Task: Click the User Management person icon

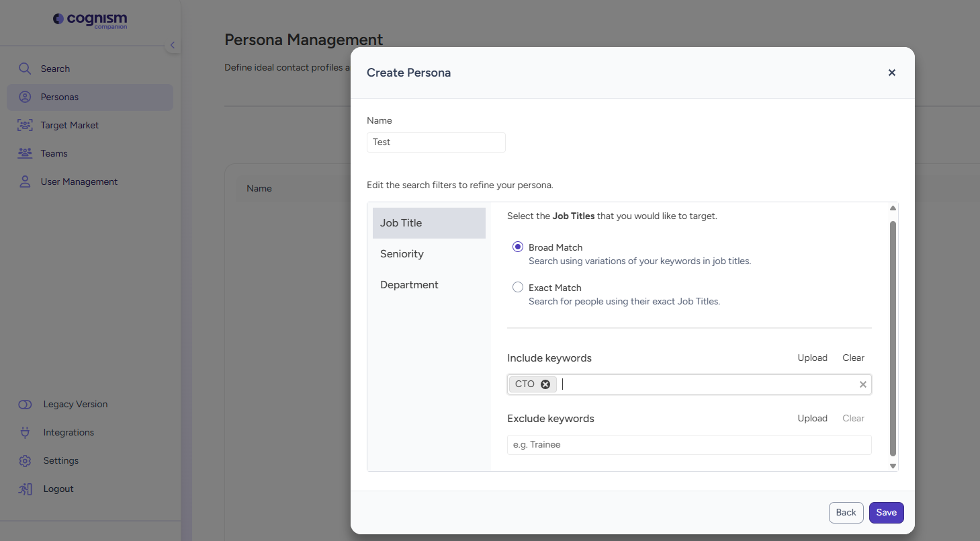Action: (x=25, y=181)
